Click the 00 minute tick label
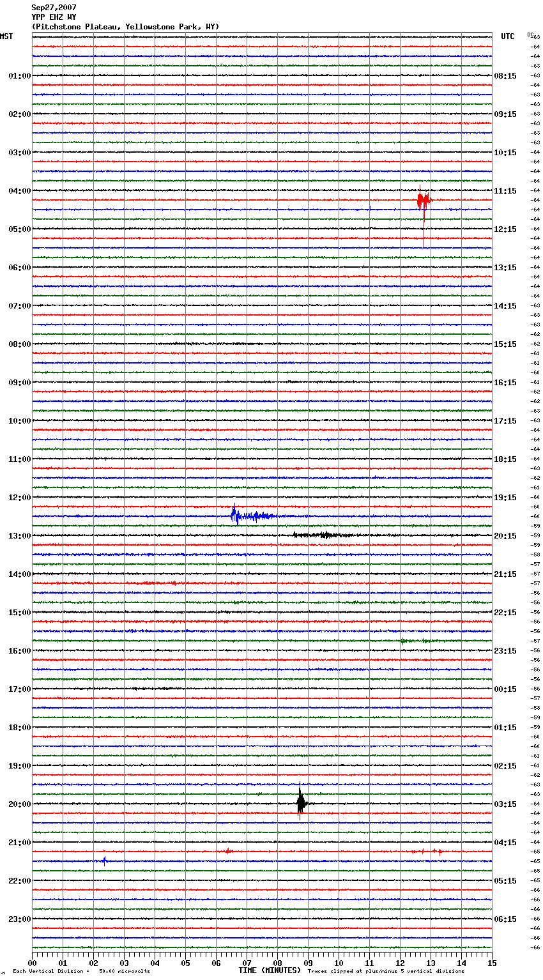 point(32,963)
